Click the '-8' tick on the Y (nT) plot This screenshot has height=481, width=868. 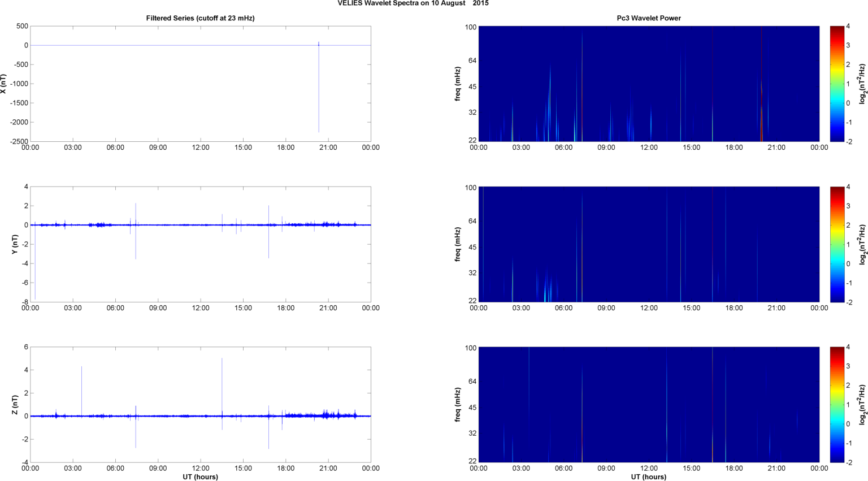(25, 302)
